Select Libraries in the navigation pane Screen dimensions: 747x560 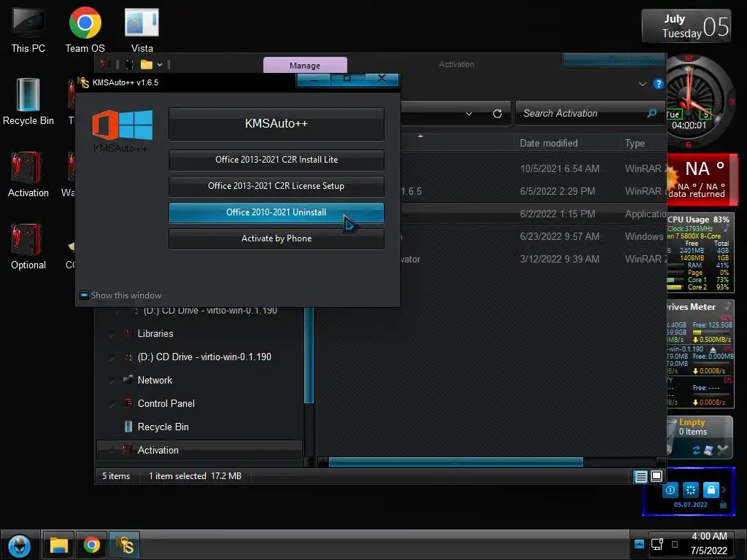coord(155,334)
